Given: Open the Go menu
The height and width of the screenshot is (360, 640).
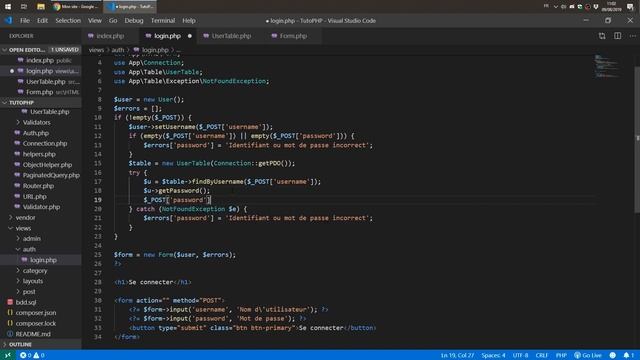Looking at the screenshot, I should tap(113, 20).
